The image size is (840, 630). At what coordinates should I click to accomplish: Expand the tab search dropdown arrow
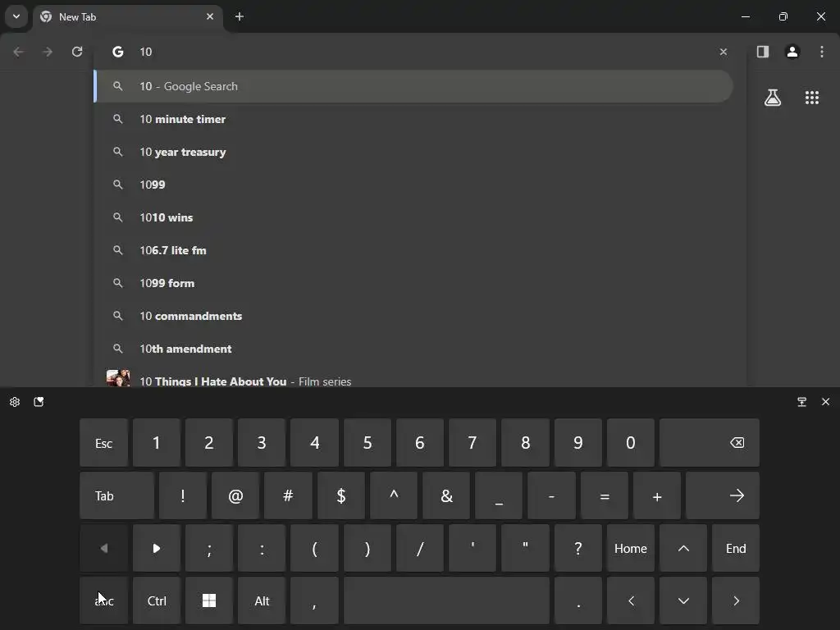(16, 16)
